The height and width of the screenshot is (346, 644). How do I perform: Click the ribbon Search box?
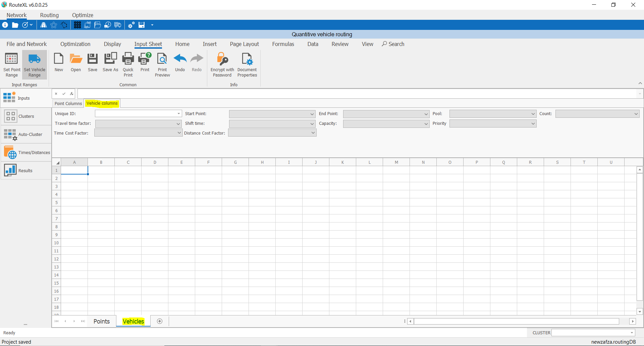[393, 44]
